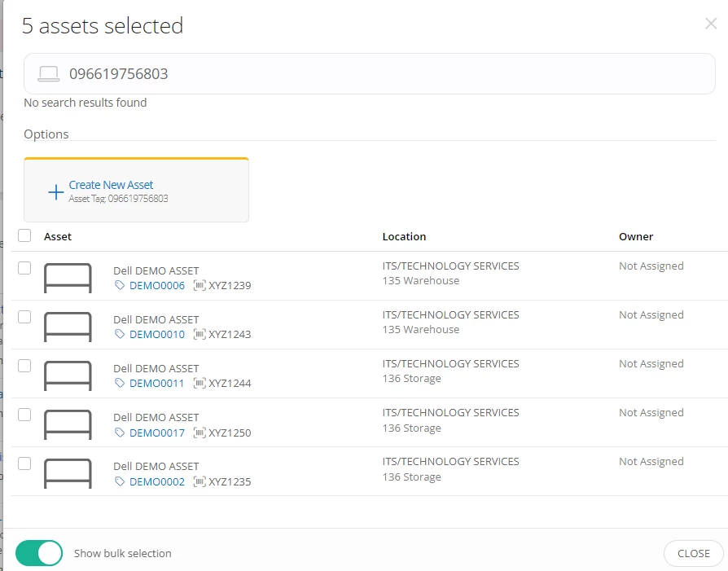Click the barcode icon beside XYZ1239

tap(200, 286)
